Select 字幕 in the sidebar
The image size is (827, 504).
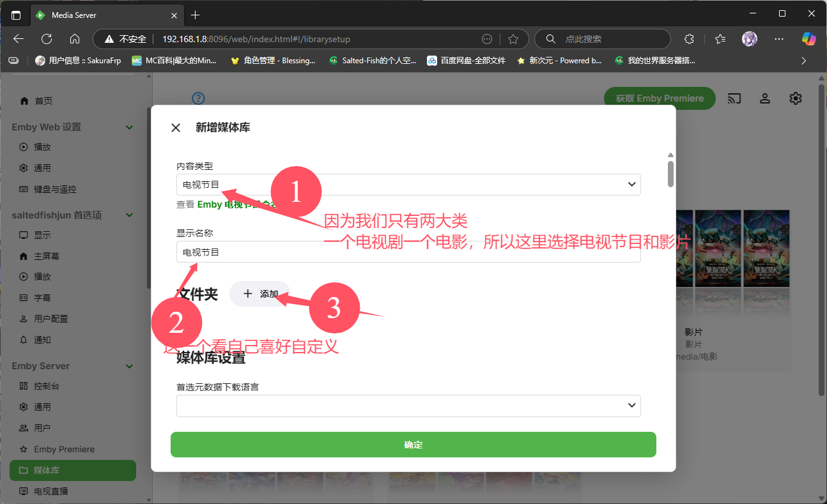tap(42, 298)
